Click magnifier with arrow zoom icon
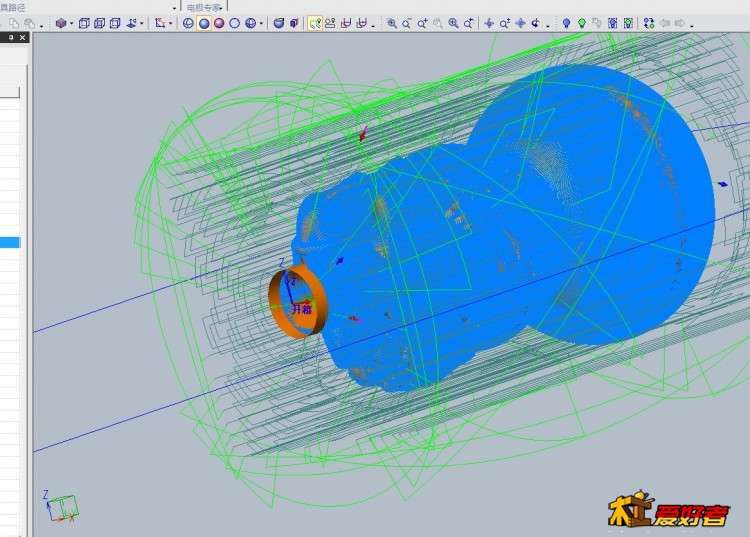This screenshot has height=537, width=750. tap(469, 23)
